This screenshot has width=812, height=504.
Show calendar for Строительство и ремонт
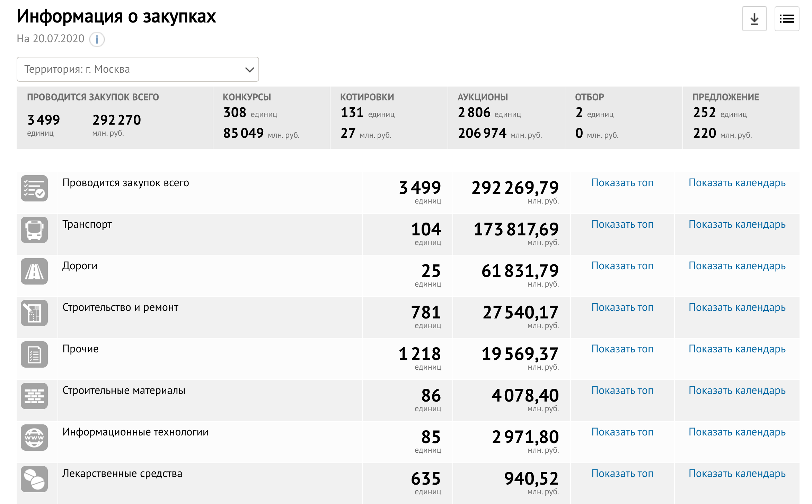737,307
